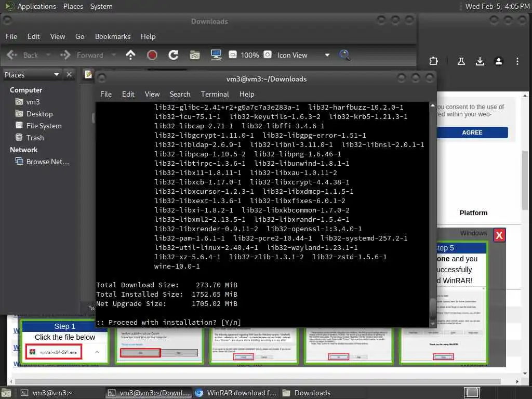Image resolution: width=532 pixels, height=399 pixels.
Task: Go Forward in the Downloads file manager
Action: 82,55
